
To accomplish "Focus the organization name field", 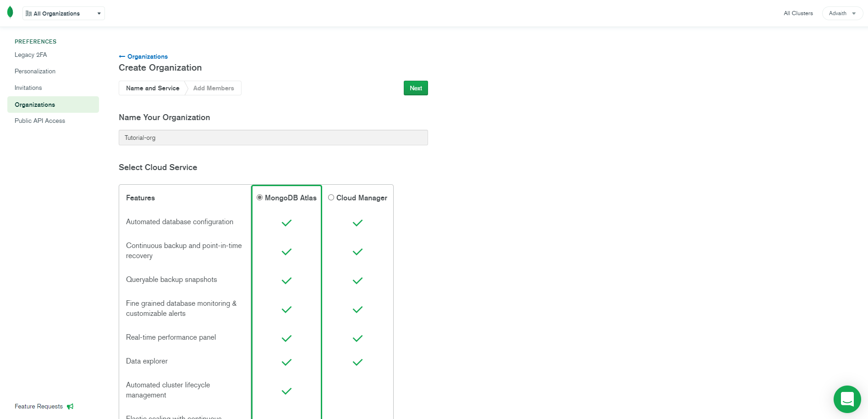I will pyautogui.click(x=273, y=138).
